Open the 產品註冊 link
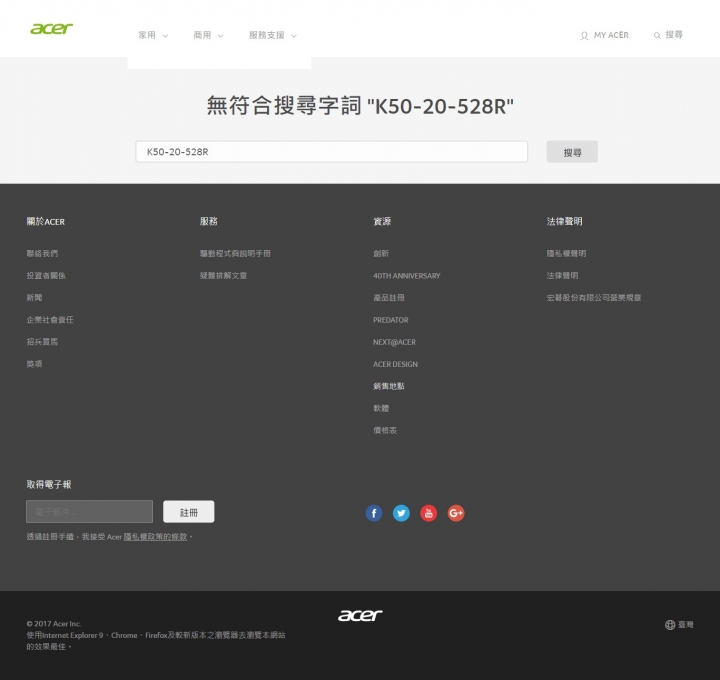The width and height of the screenshot is (720, 680). 388,298
